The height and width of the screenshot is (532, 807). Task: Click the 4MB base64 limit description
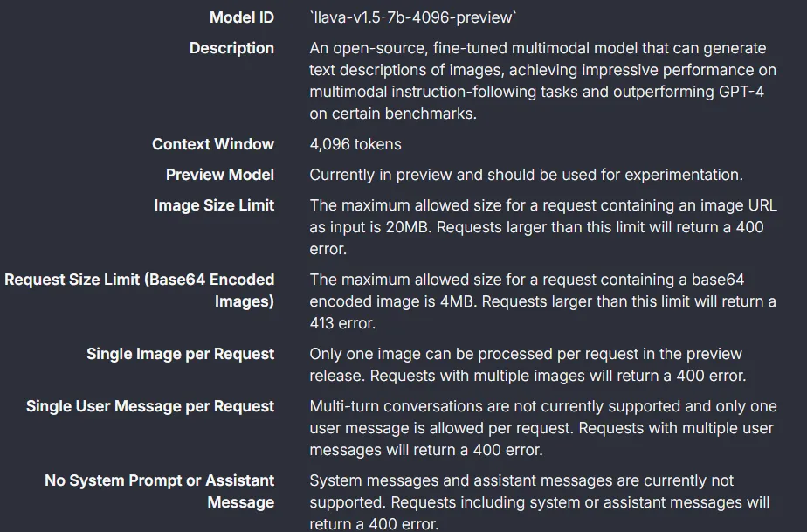point(542,301)
